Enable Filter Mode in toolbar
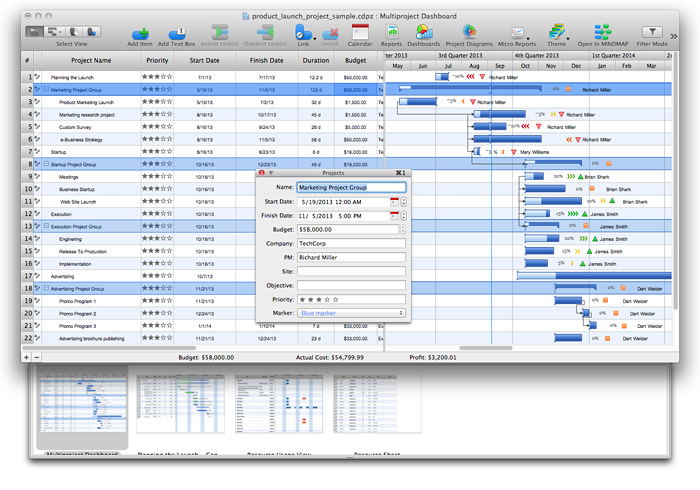The height and width of the screenshot is (490, 700). pyautogui.click(x=653, y=33)
